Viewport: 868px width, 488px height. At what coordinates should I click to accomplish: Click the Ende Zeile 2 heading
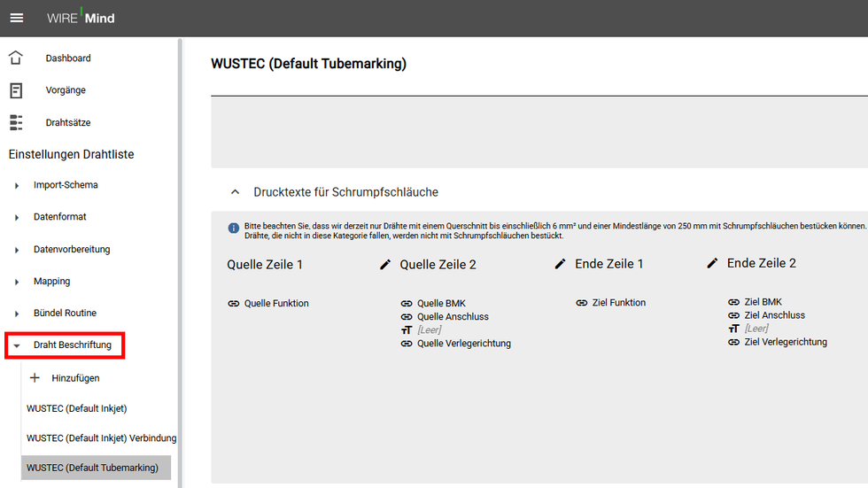click(x=761, y=263)
